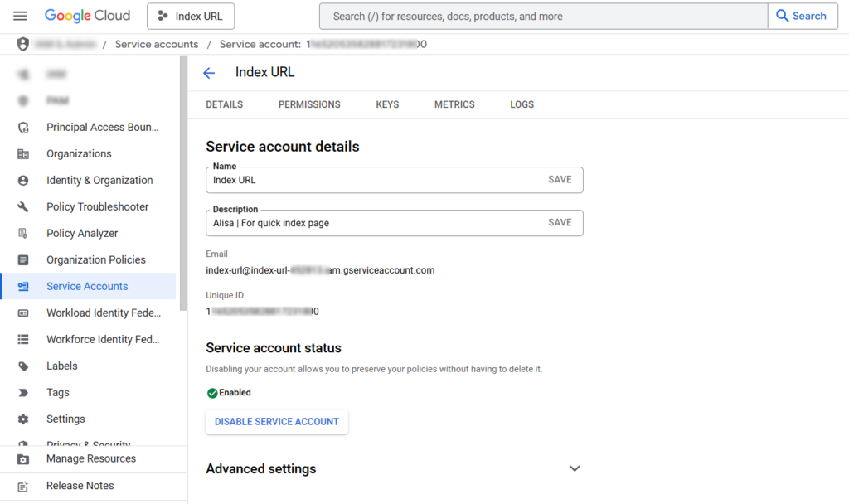Click the Labels sidebar icon
Image resolution: width=849 pixels, height=504 pixels.
point(22,366)
